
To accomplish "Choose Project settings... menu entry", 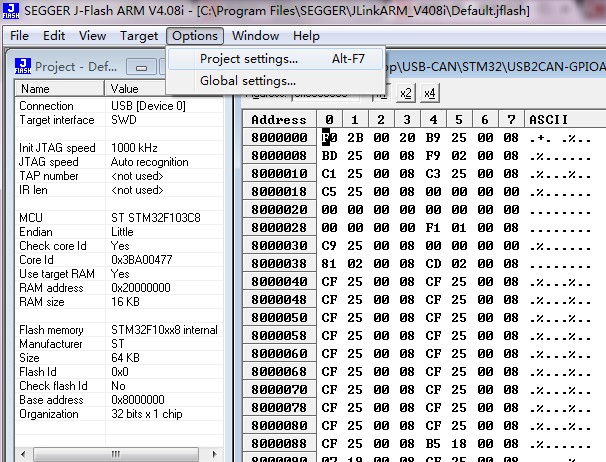I will (276, 59).
